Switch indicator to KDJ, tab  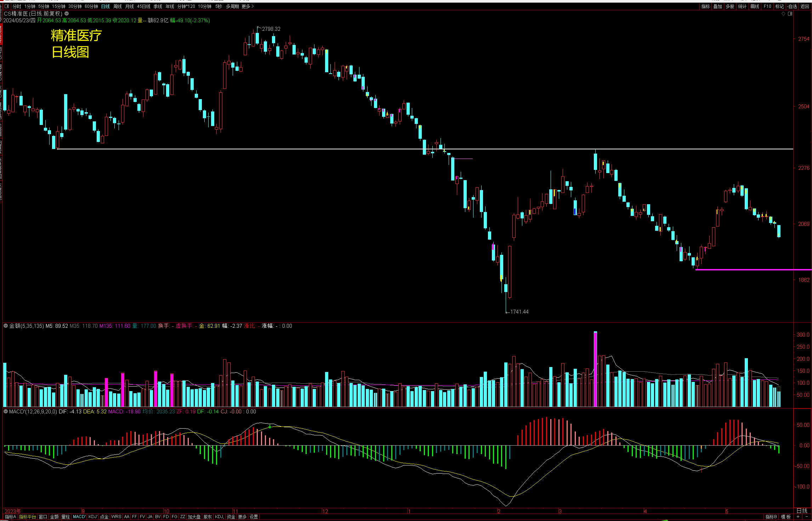220,517
